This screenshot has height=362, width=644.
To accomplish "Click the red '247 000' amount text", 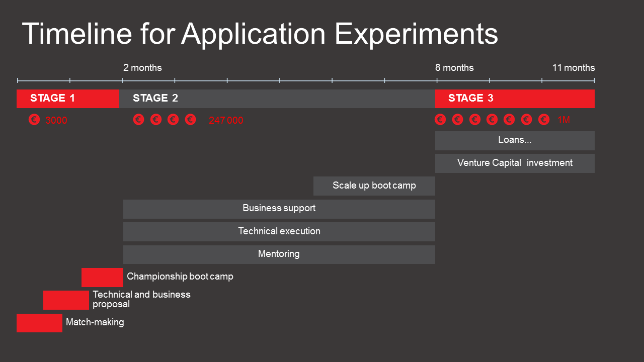I will pos(226,120).
